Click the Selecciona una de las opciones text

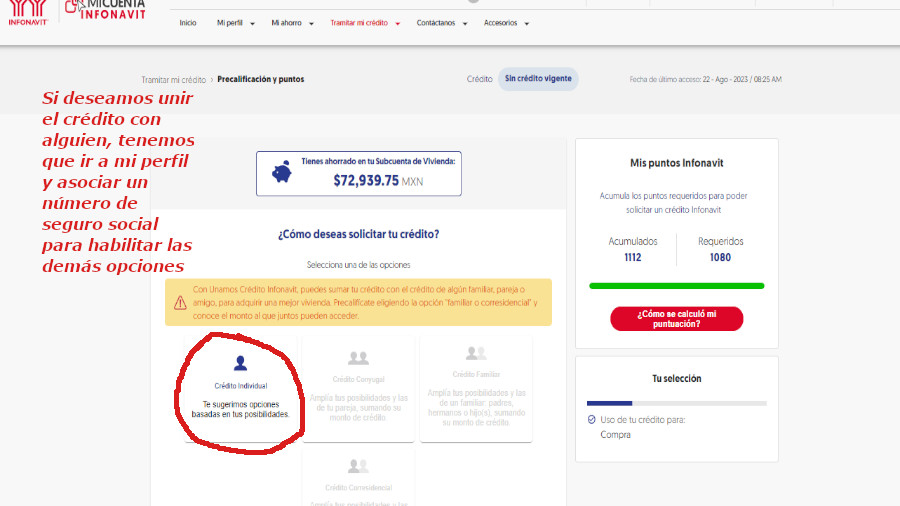[358, 265]
